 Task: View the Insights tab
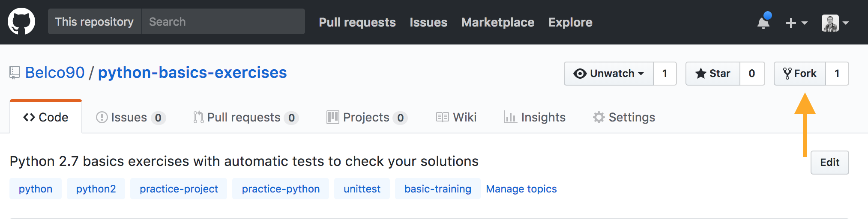pyautogui.click(x=535, y=117)
